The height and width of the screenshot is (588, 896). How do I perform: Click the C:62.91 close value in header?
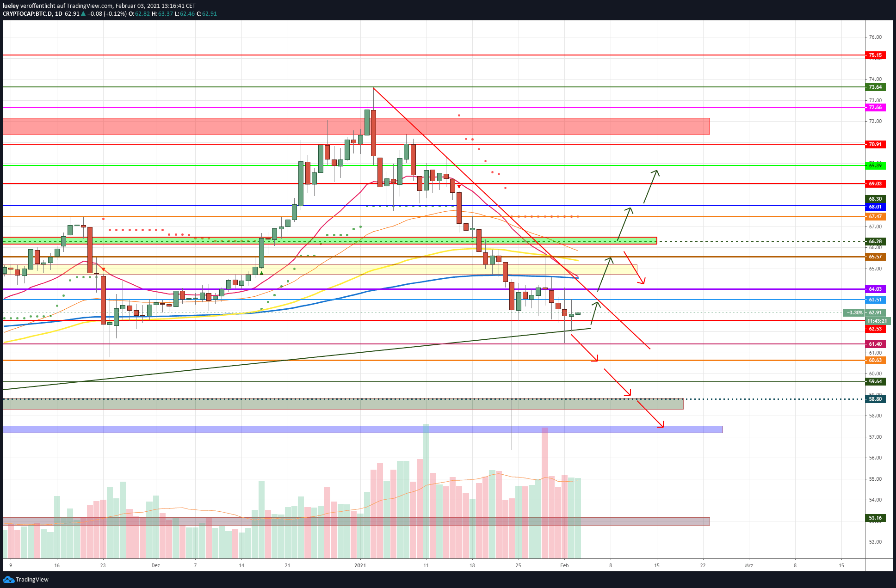pos(207,14)
